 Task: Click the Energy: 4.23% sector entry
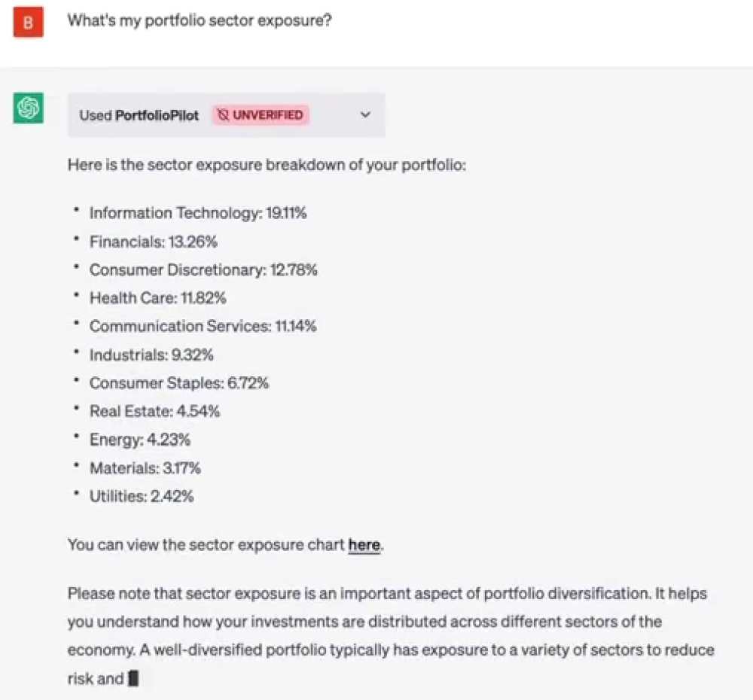click(139, 439)
